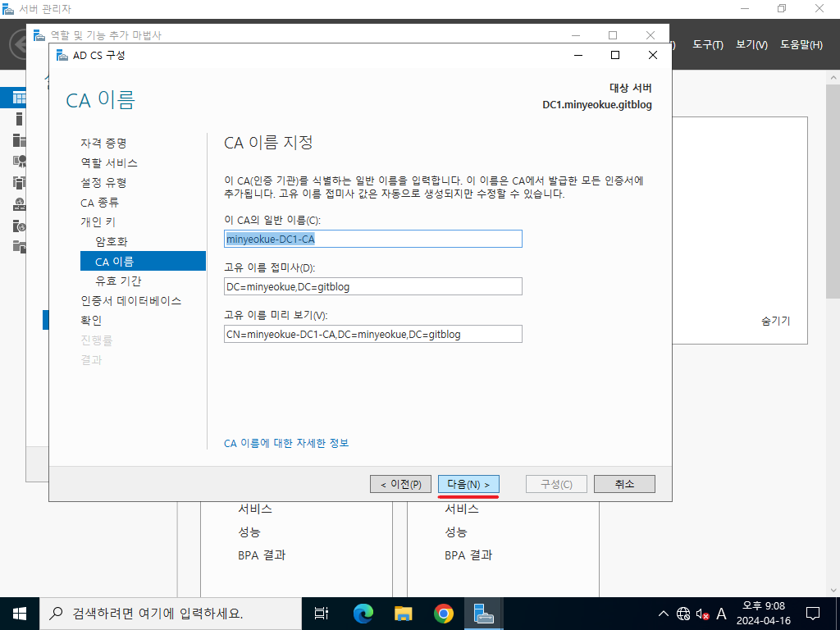The width and height of the screenshot is (840, 630).
Task: Click AD DS sidebar icon in Server Manager
Action: (x=20, y=183)
